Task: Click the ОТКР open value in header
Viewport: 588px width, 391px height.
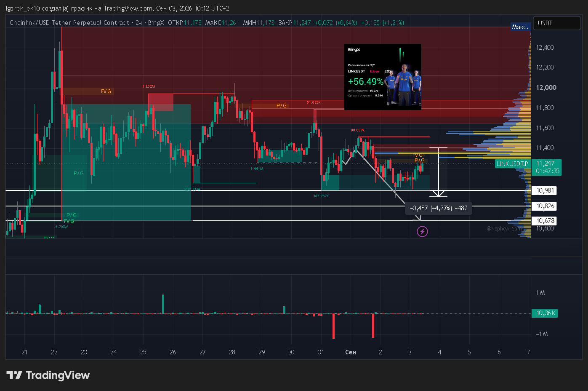Action: pos(185,23)
